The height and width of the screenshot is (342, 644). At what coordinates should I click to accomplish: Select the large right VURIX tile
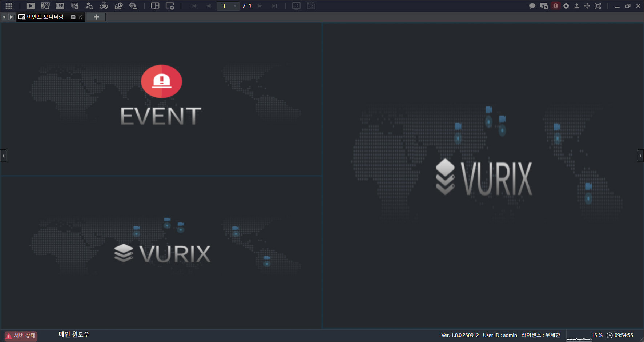[483, 176]
